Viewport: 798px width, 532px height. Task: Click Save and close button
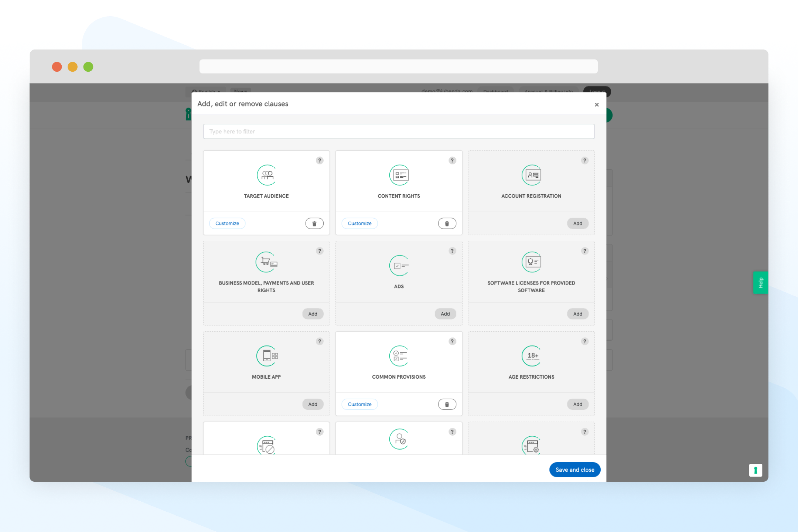[574, 470]
